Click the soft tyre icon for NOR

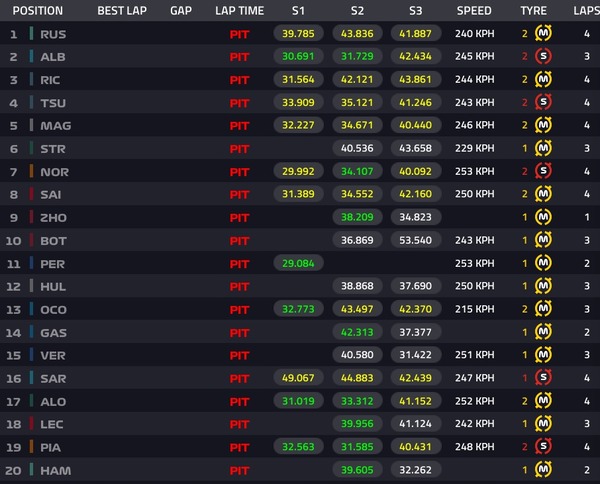point(543,171)
